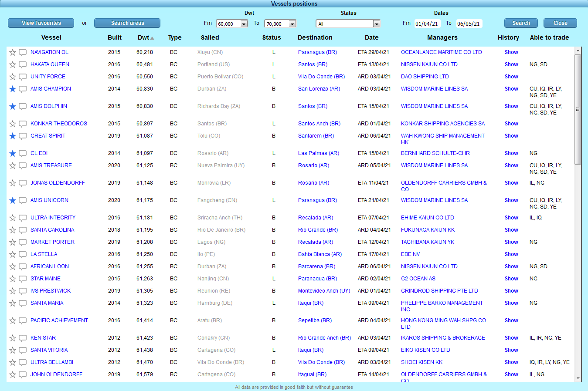
Task: Open comment bubble for PACIFIC ACHIEVEMENT
Action: click(x=23, y=321)
